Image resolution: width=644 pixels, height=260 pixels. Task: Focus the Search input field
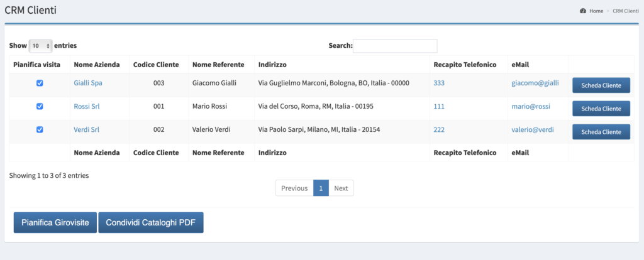[x=395, y=46]
